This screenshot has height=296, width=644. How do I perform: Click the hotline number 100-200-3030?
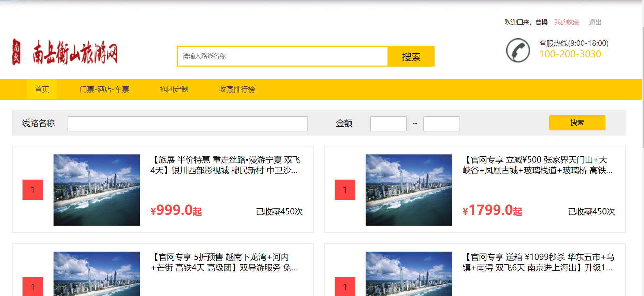(570, 54)
